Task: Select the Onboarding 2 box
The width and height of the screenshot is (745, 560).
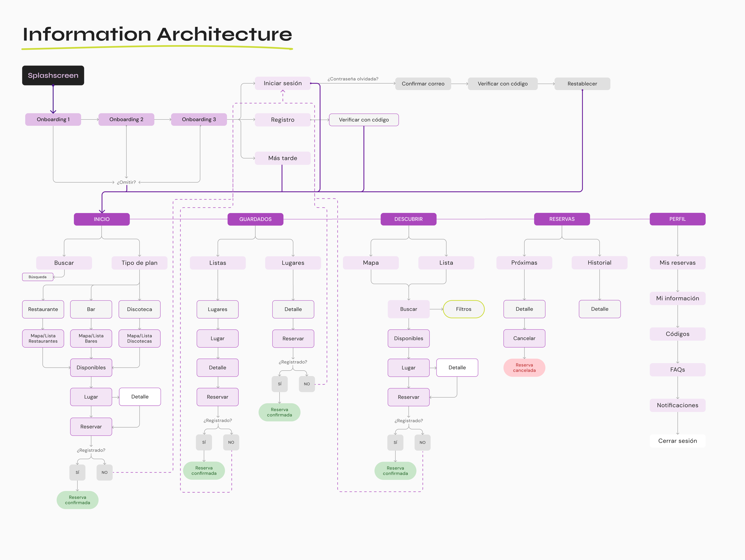Action: [126, 119]
